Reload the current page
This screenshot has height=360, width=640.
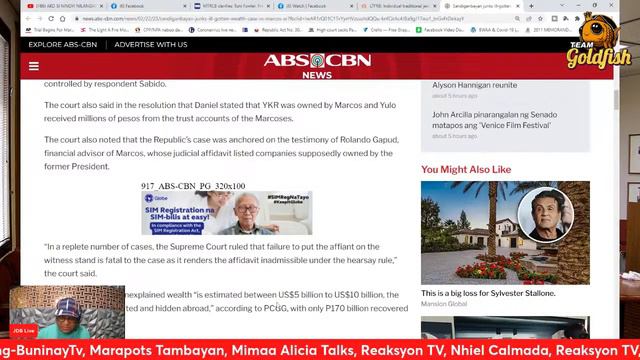[51, 18]
